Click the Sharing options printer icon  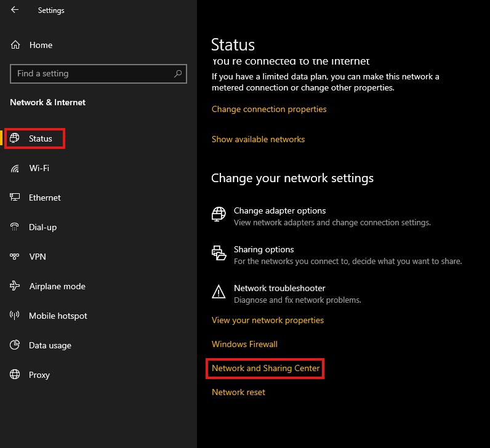tap(219, 253)
